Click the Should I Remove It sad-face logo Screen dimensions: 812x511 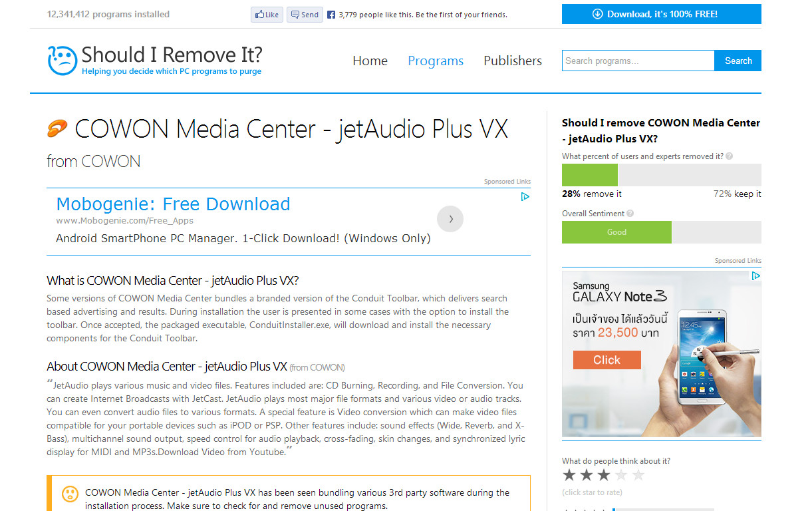click(x=63, y=61)
